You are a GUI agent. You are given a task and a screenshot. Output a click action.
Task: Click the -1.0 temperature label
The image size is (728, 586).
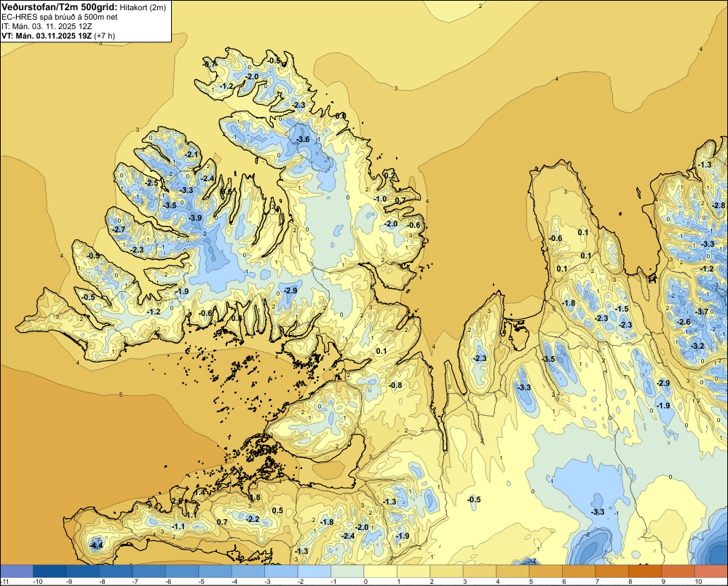[380, 199]
